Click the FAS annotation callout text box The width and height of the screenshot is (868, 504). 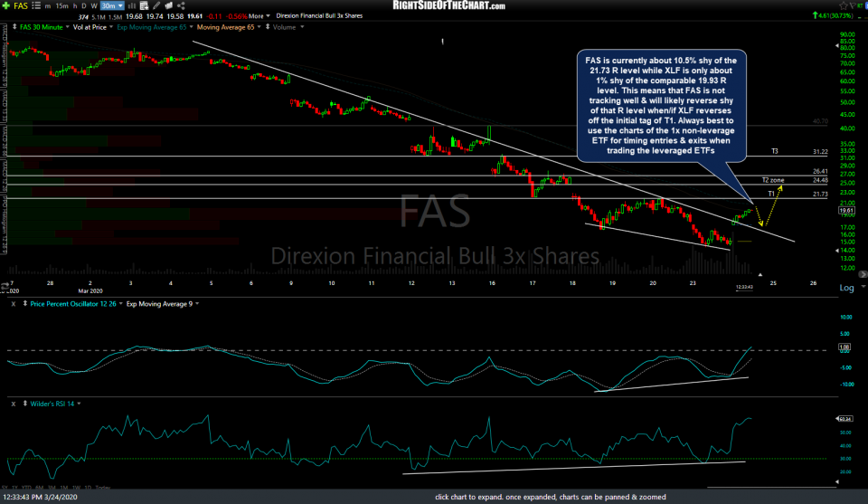click(x=662, y=106)
